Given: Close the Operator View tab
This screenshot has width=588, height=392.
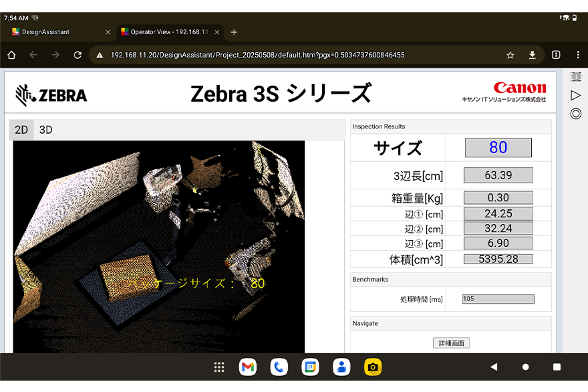Looking at the screenshot, I should (216, 32).
